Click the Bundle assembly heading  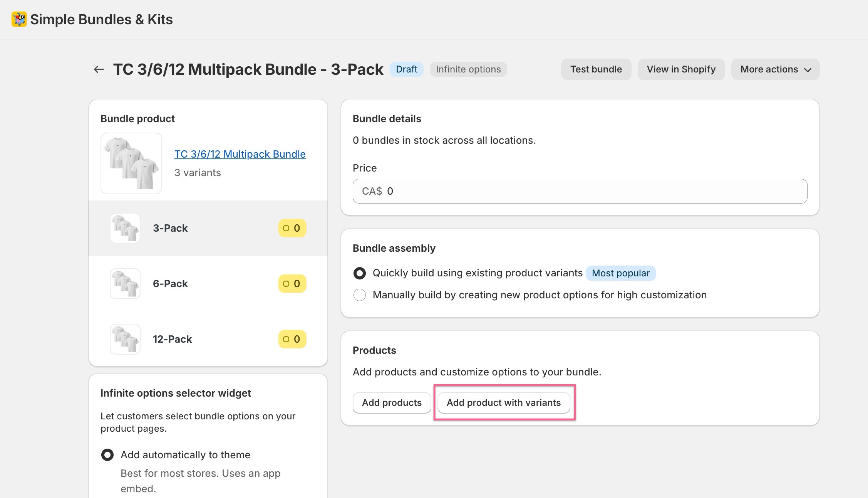pos(394,248)
